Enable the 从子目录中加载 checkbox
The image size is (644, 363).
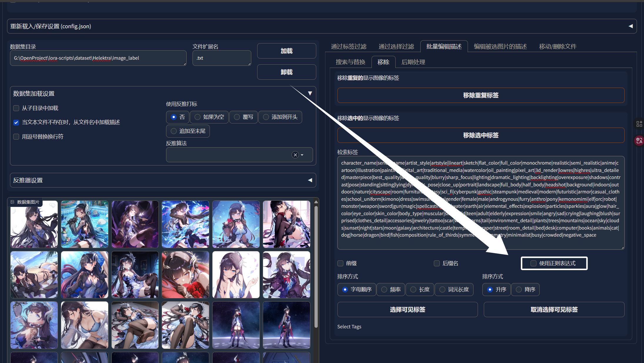[16, 108]
